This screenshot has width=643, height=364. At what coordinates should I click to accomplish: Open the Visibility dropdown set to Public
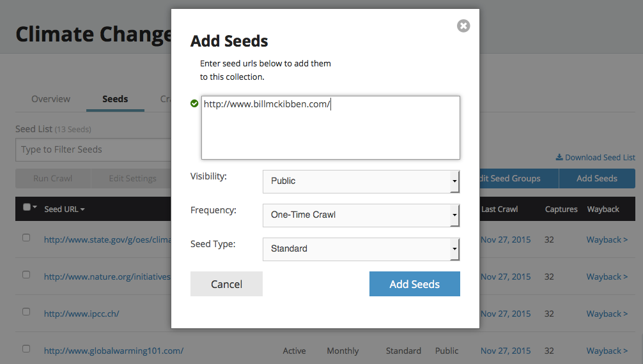361,181
